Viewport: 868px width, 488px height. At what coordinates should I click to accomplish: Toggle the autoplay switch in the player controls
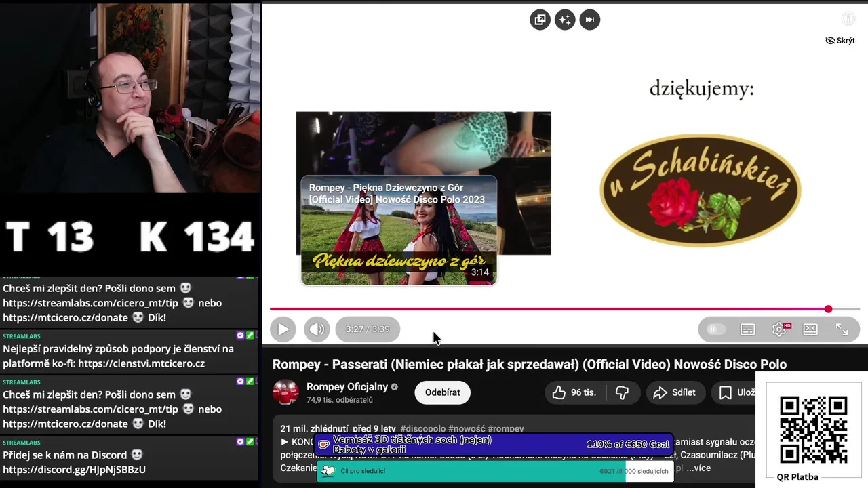click(x=716, y=329)
